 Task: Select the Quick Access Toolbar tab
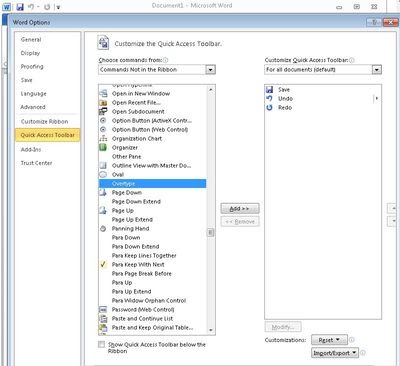click(x=48, y=135)
